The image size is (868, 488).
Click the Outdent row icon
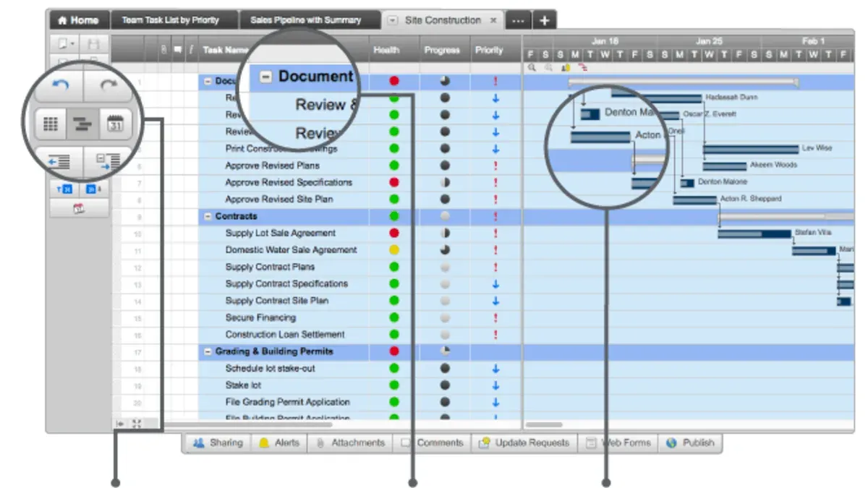pos(59,161)
